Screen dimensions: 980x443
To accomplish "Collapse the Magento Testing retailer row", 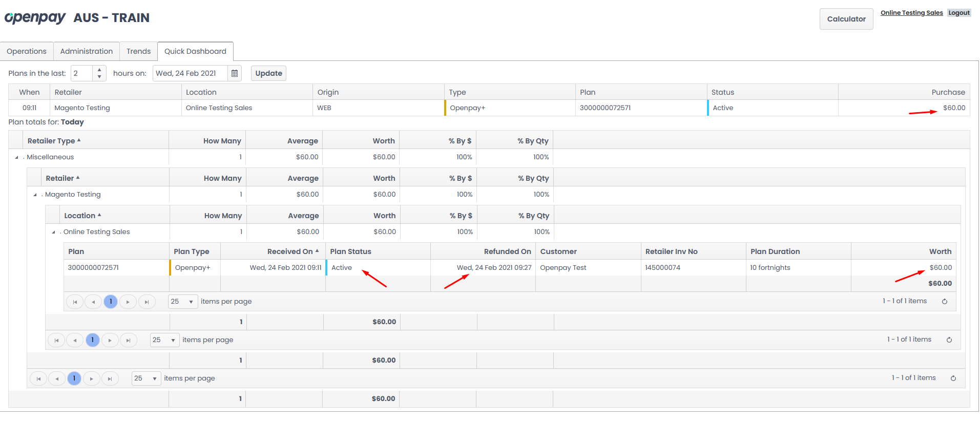I will (35, 195).
